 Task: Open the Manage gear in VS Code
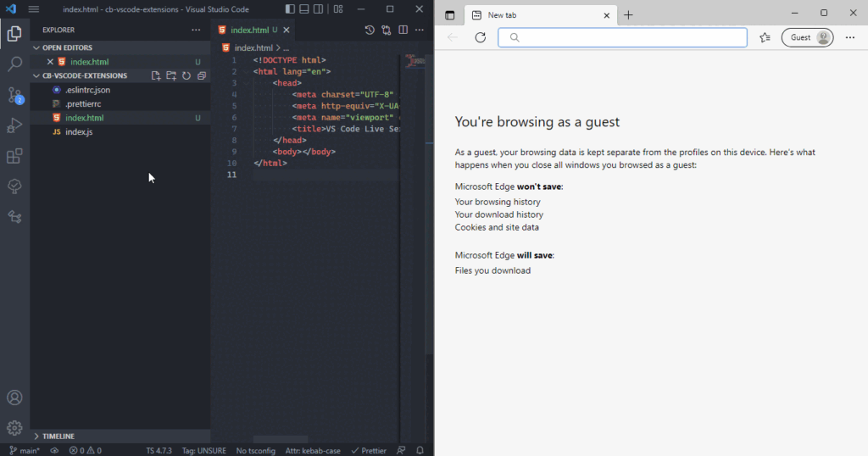(14, 427)
